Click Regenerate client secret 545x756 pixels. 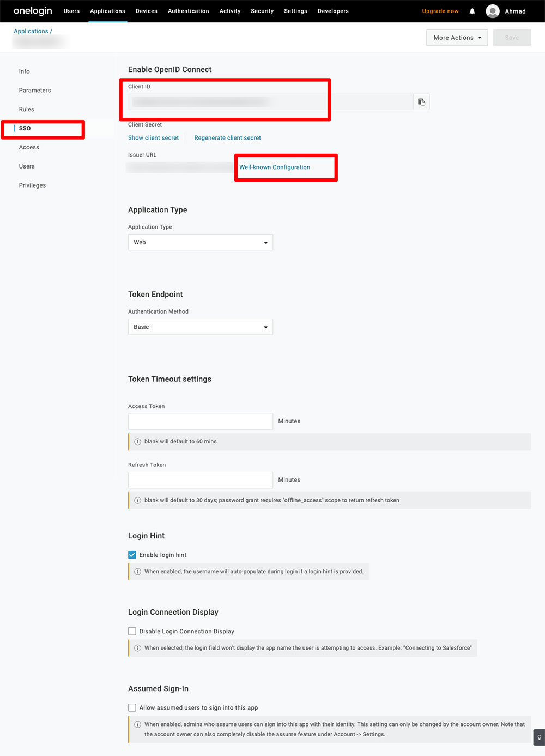pos(227,138)
